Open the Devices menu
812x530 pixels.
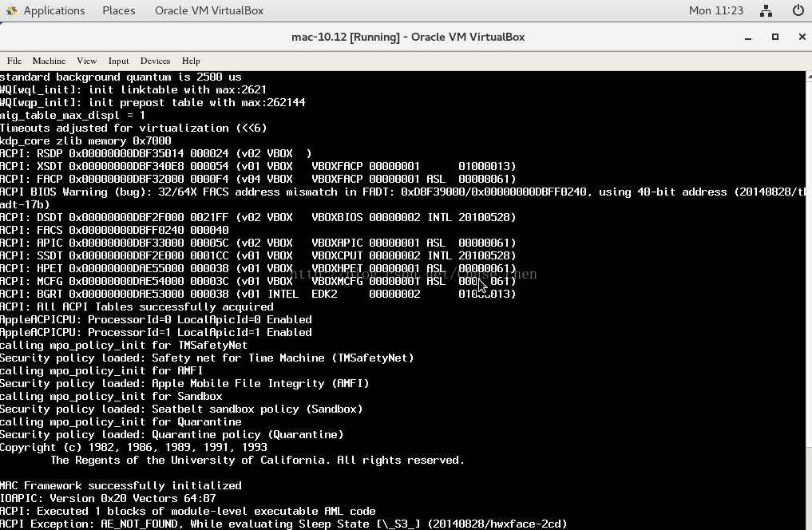pos(155,61)
